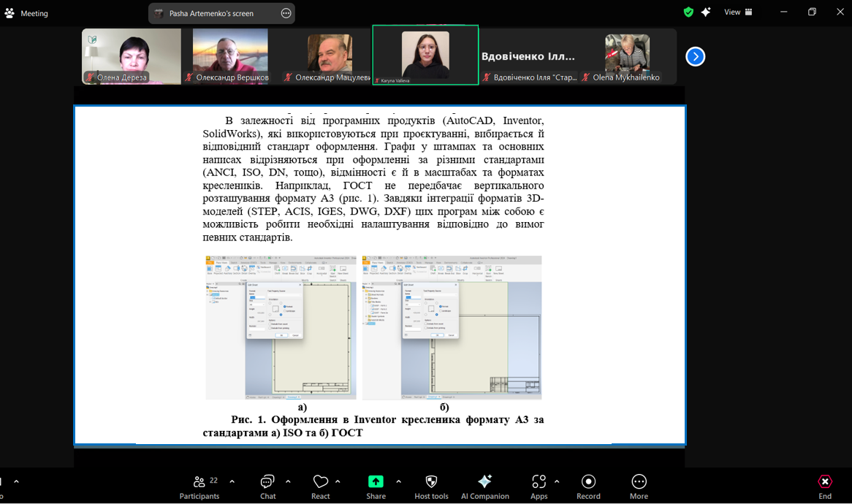Expand the Participants options caret
This screenshot has width=852, height=504.
coord(232,481)
